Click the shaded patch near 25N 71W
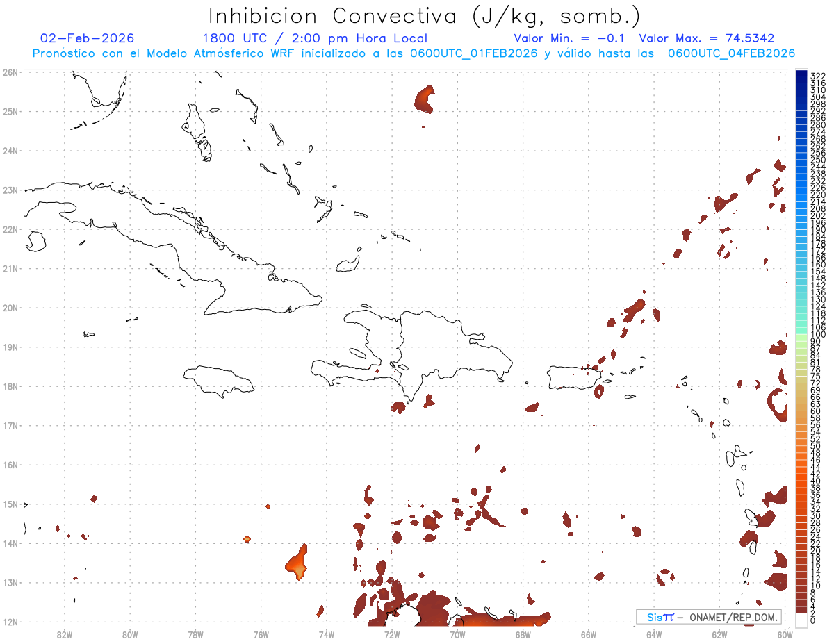834x644 pixels. tap(425, 99)
